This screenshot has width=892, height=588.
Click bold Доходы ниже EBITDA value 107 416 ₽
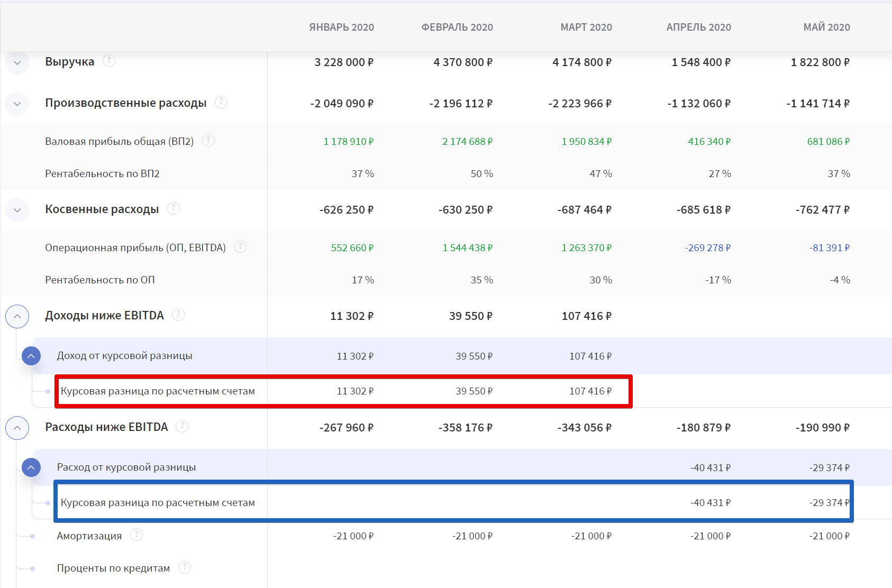pos(587,316)
